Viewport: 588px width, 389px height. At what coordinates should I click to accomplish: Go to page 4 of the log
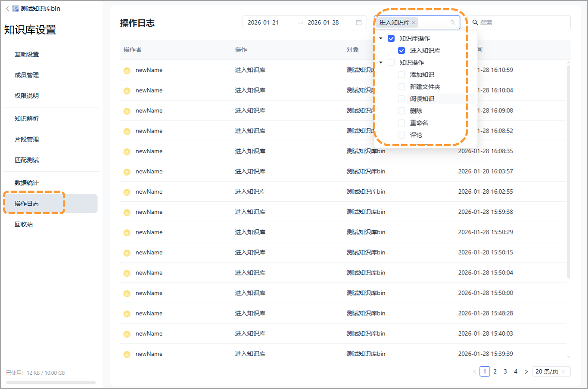click(516, 371)
